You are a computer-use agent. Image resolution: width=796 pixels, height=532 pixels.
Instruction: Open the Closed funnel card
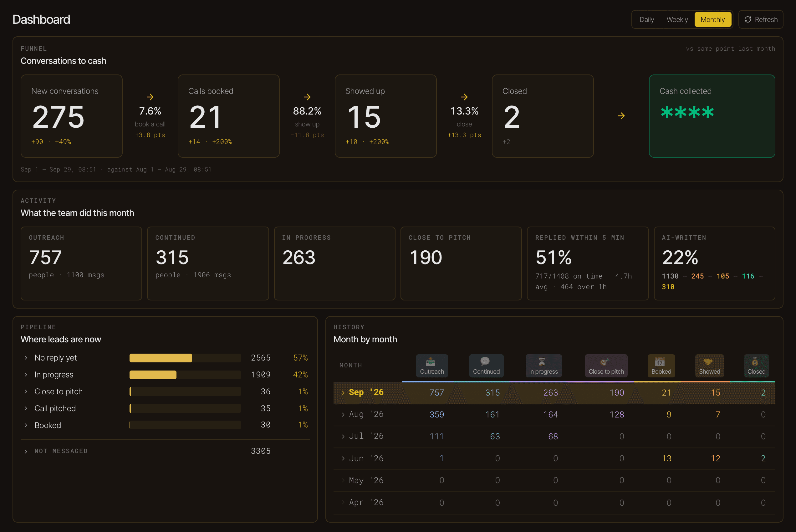click(x=543, y=116)
